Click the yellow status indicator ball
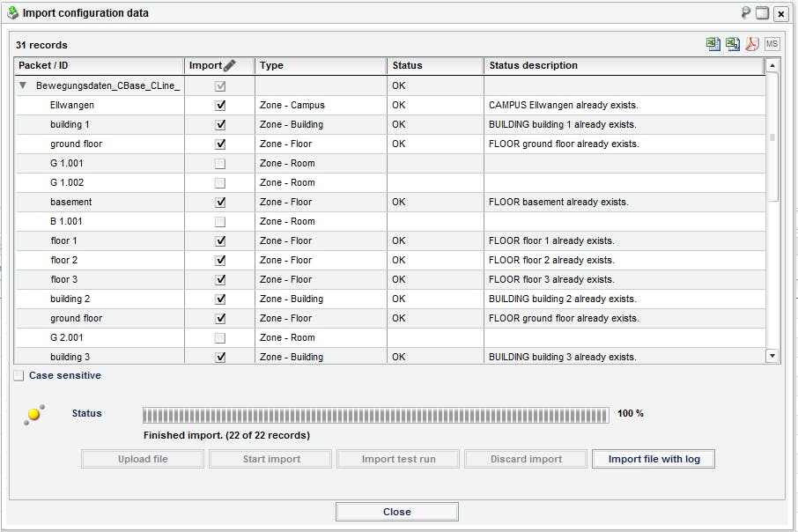 click(34, 412)
